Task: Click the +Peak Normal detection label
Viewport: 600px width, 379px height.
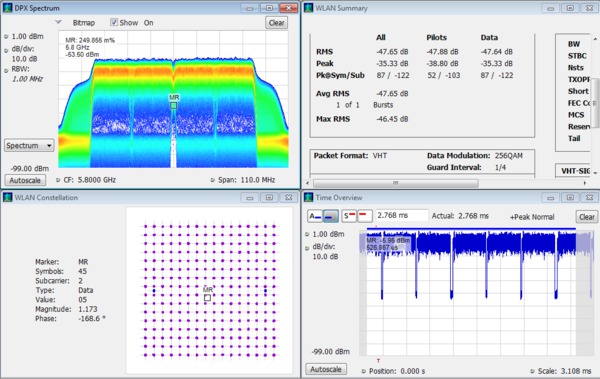Action: pos(532,217)
